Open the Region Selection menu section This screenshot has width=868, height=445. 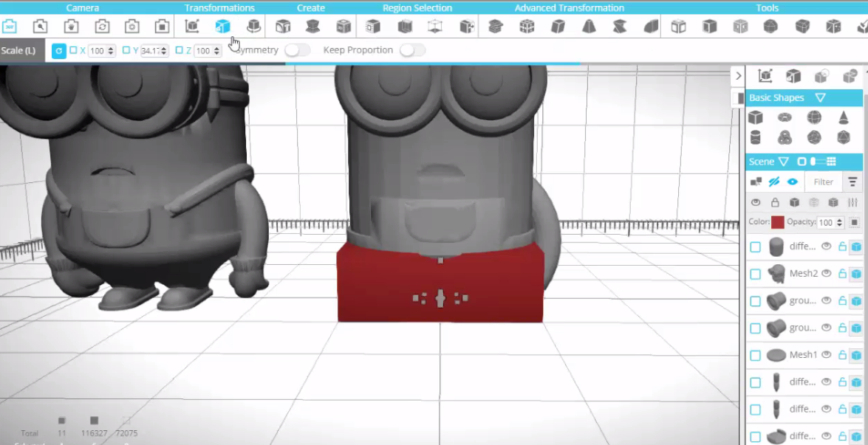(417, 7)
